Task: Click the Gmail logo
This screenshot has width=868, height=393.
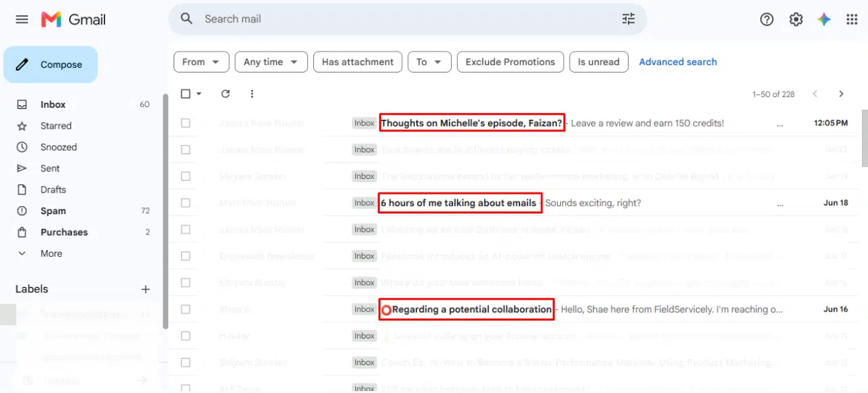Action: [x=73, y=20]
